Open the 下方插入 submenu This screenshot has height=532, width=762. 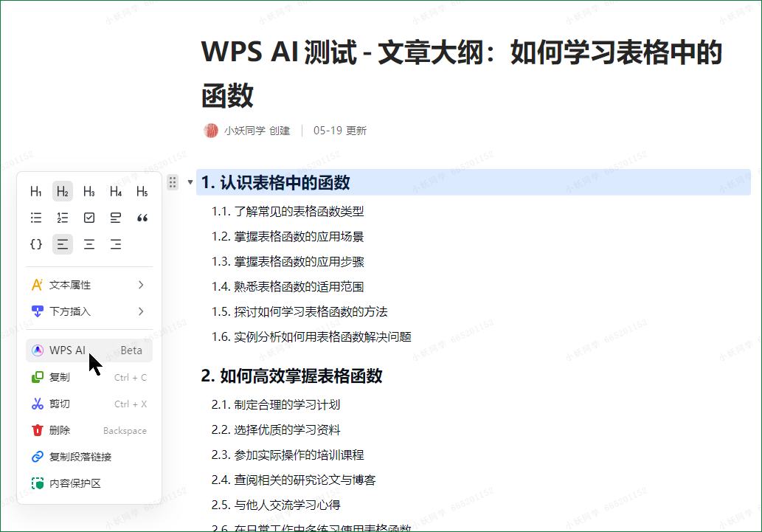tap(89, 311)
